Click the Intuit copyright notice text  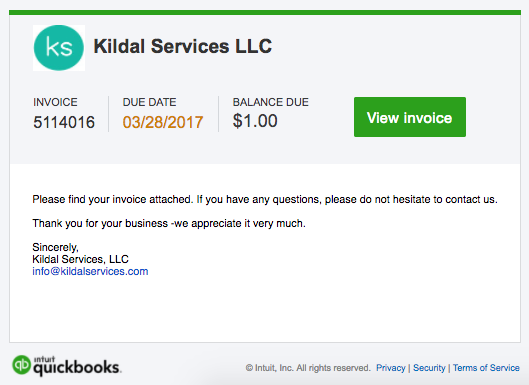click(308, 368)
